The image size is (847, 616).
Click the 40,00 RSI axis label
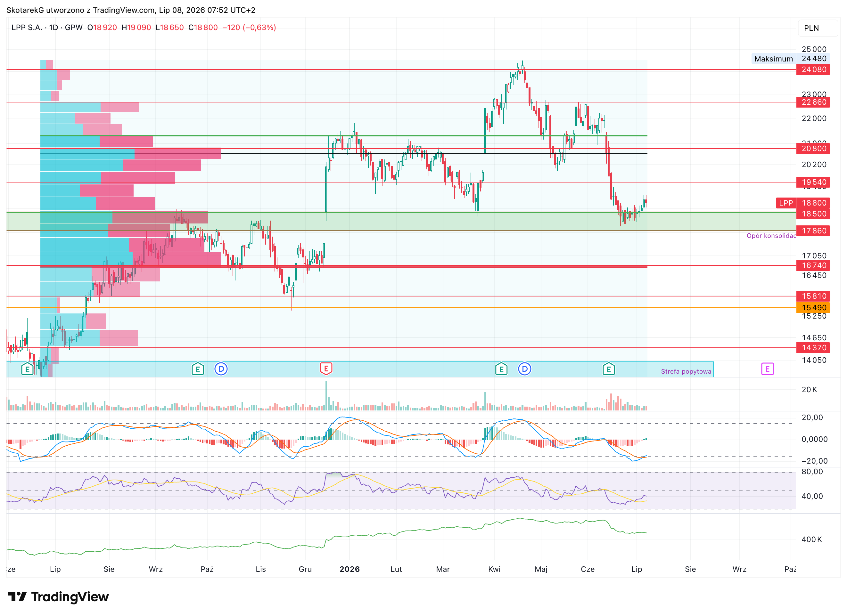click(812, 496)
